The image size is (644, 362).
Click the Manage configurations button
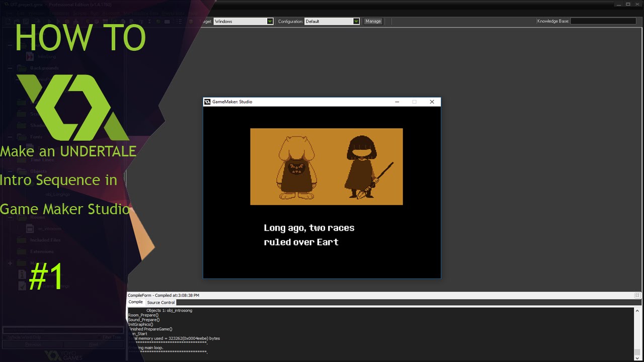373,21
